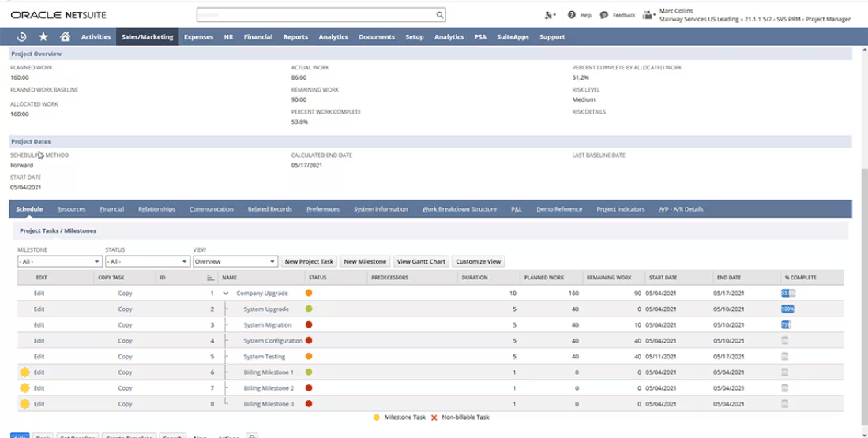Screen dimensions: 868x438
Task: Click empty percent complete icon for System Testing
Action: pyautogui.click(x=784, y=356)
